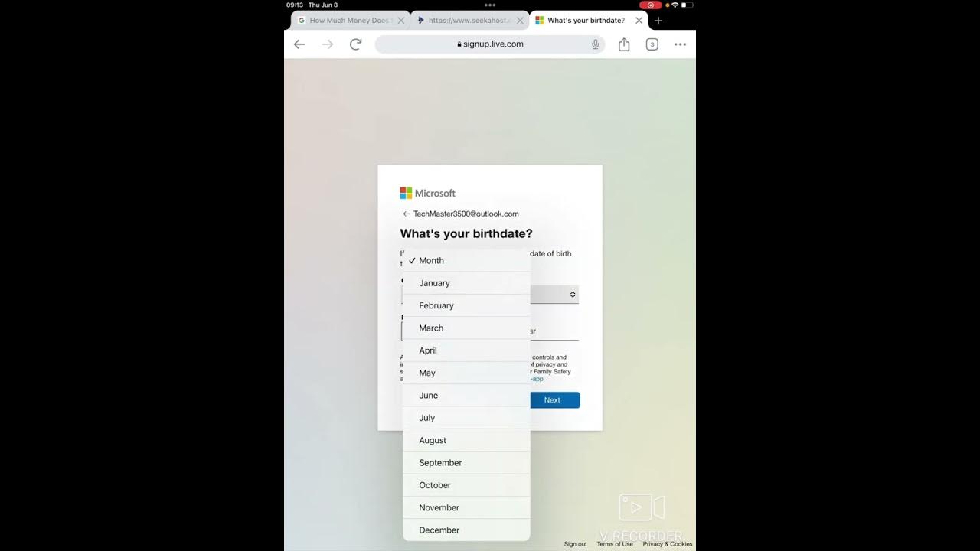Open the Privacy & Cookies link
980x551 pixels.
668,544
